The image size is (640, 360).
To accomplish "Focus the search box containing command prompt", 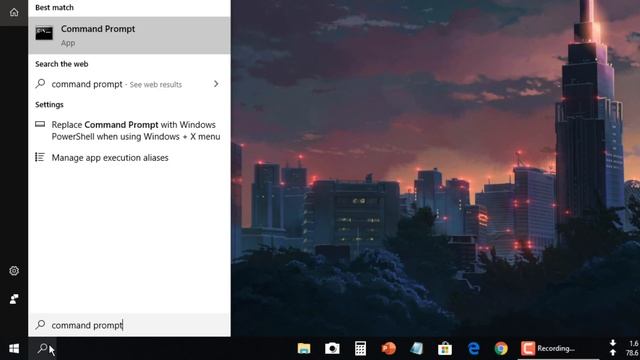I will pos(129,325).
